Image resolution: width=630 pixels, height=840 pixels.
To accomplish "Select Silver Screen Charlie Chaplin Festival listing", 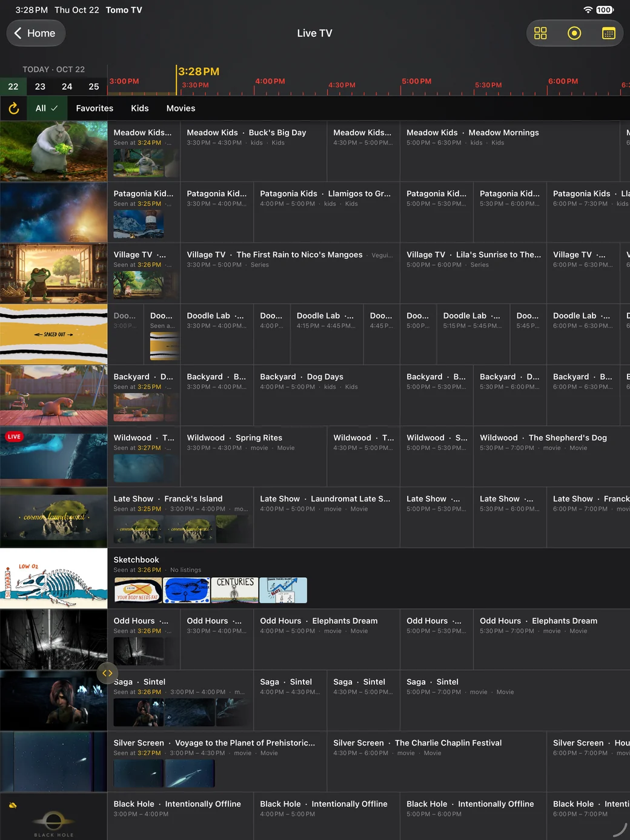I will (x=437, y=762).
